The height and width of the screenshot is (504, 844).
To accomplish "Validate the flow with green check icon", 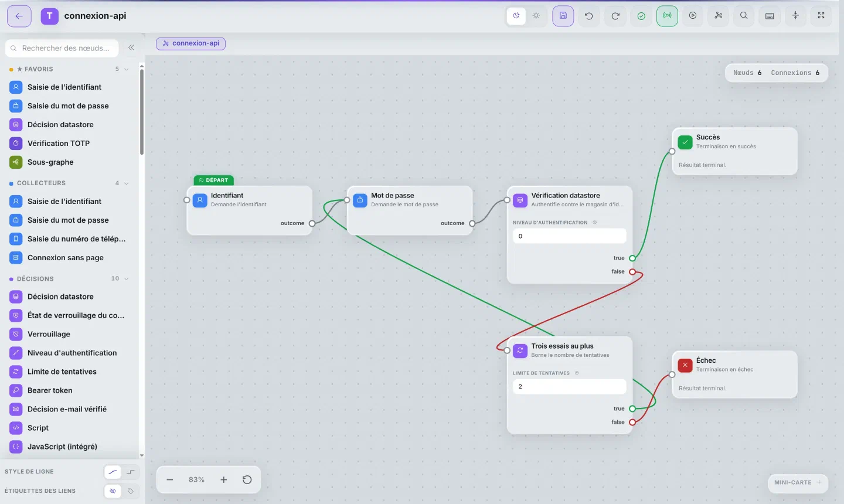I will pyautogui.click(x=641, y=16).
